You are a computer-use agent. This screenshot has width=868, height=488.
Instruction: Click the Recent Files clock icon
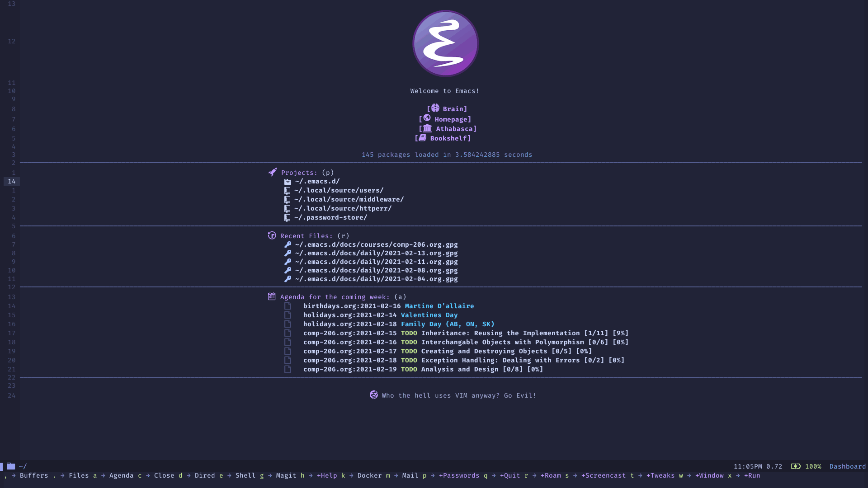pos(271,235)
